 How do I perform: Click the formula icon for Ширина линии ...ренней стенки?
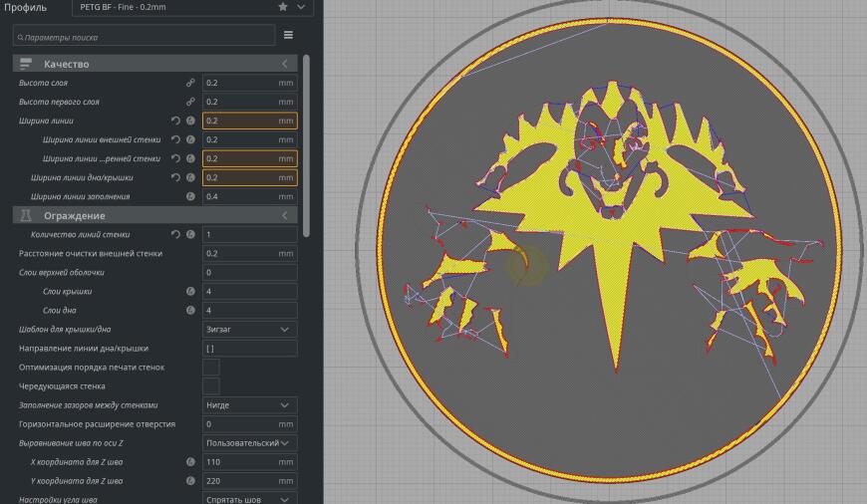(190, 158)
